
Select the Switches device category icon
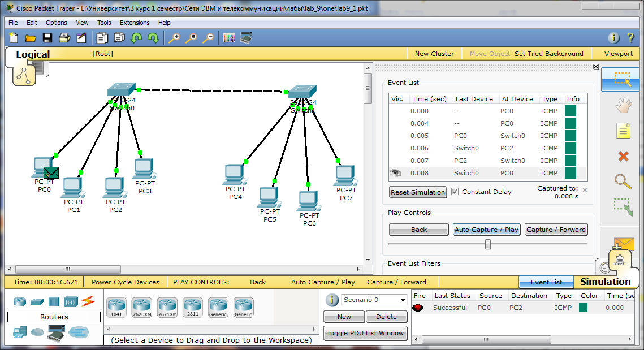click(37, 301)
